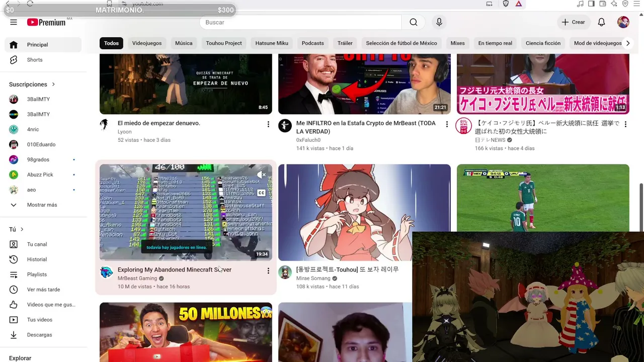Viewport: 644px width, 362px height.
Task: Open Leo AI sparkle icon
Action: coord(614,4)
